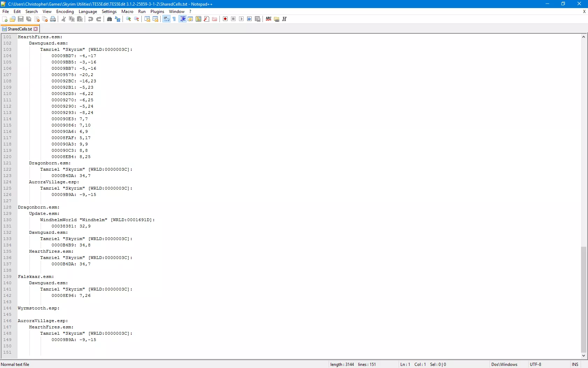Close the document using the menu bar X

[584, 12]
